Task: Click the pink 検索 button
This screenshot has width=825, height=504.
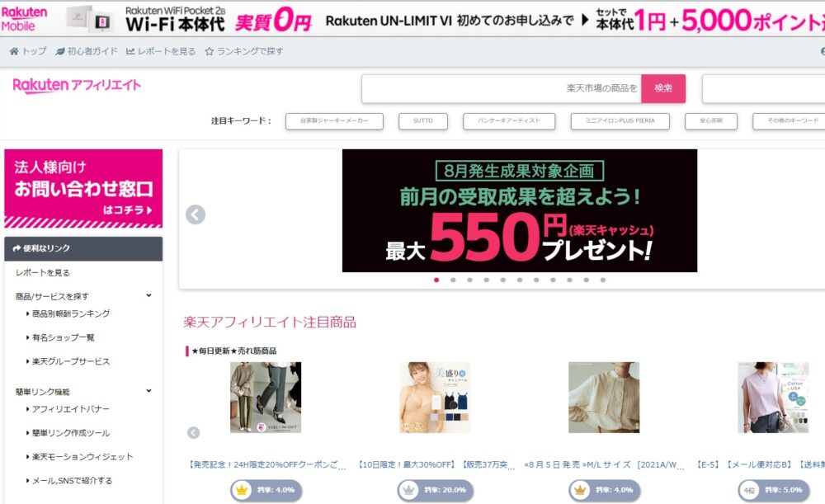Action: pos(663,88)
